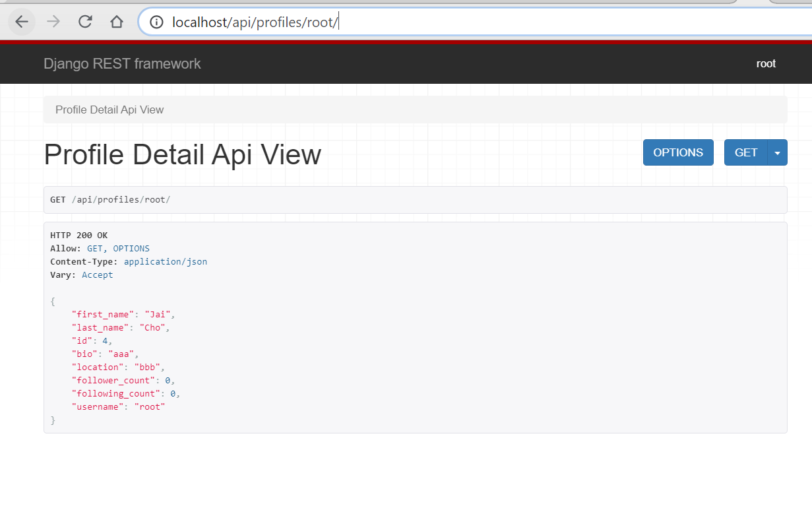
Task: Select the "last_name": "Cho" line
Action: click(121, 327)
